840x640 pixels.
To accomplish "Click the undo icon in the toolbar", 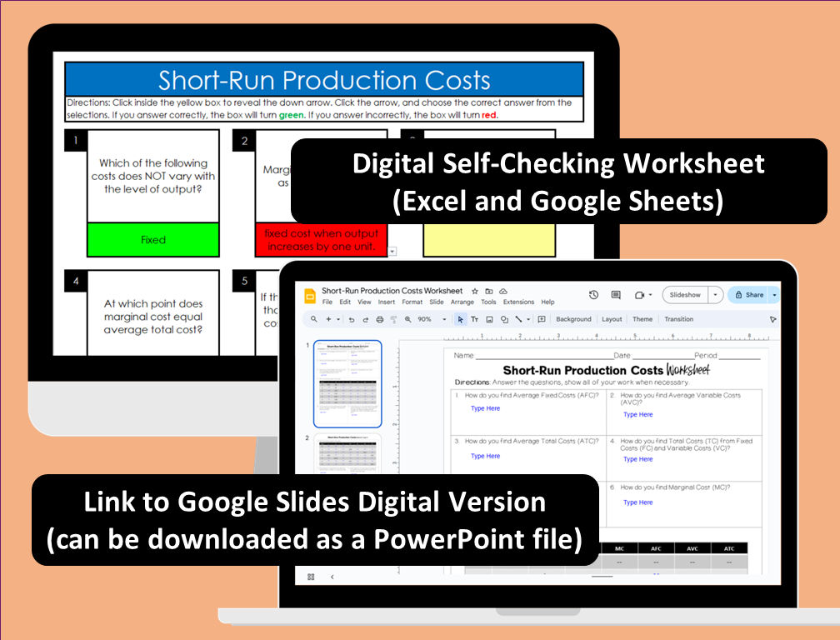I will pyautogui.click(x=352, y=320).
